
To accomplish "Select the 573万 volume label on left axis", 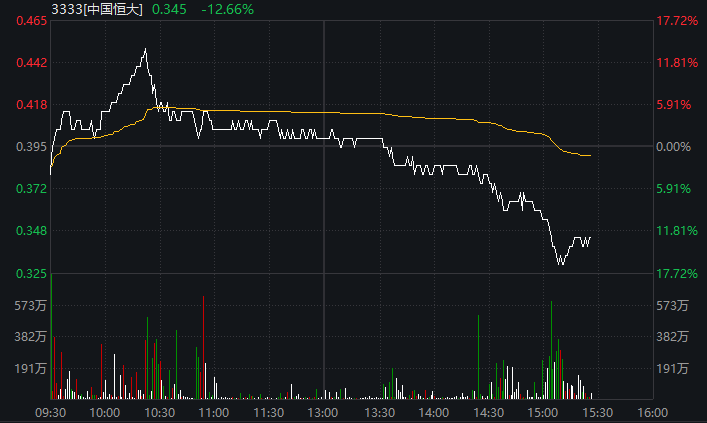I will tap(31, 306).
